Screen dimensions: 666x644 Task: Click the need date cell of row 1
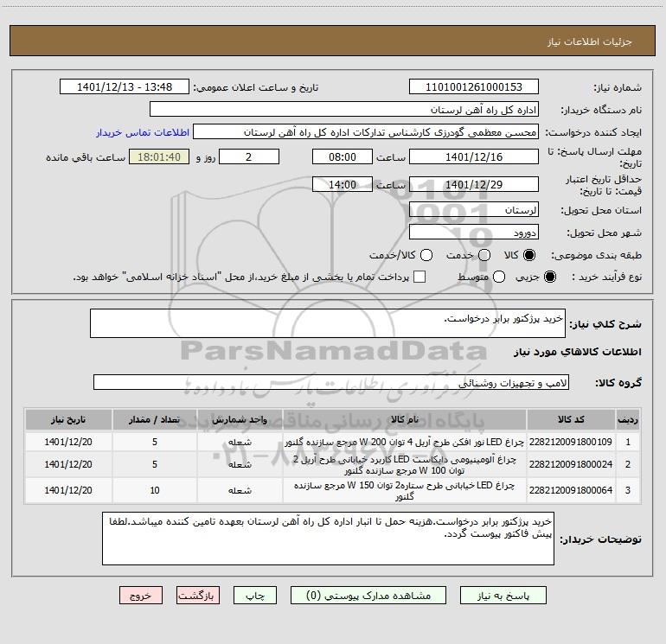click(x=68, y=442)
